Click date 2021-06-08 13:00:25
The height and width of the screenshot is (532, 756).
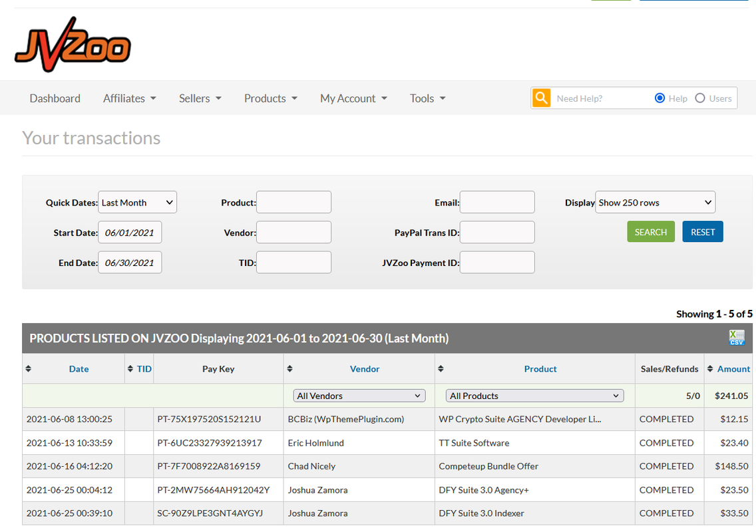point(69,419)
